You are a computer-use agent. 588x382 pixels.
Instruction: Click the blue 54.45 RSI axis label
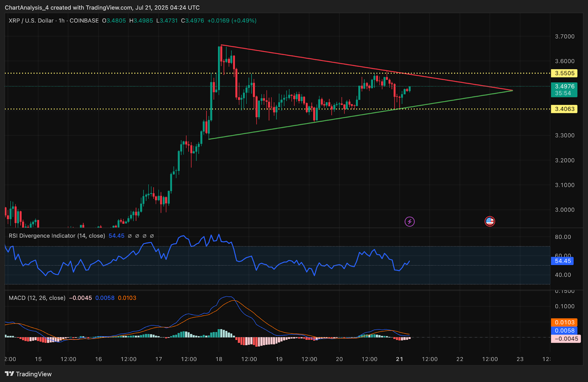pos(562,261)
